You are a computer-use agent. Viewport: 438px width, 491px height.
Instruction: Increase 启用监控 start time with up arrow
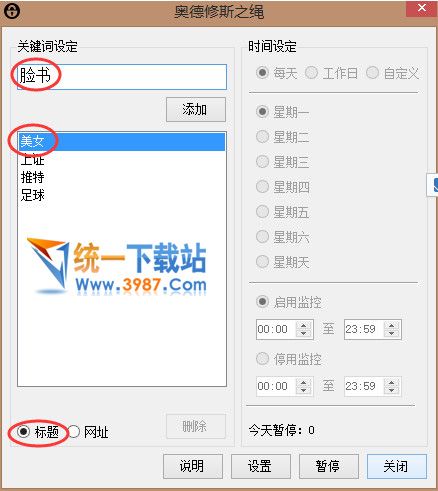click(x=303, y=326)
